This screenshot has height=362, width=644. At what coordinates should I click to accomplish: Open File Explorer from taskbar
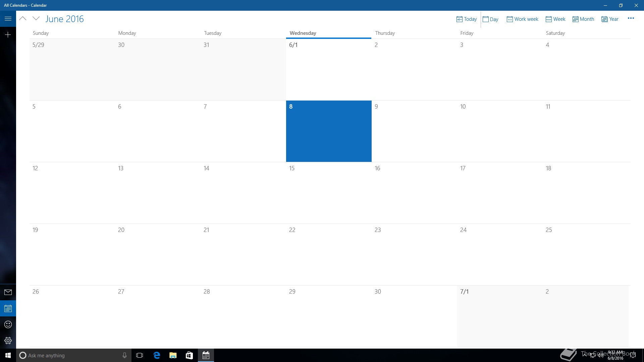[x=173, y=355]
